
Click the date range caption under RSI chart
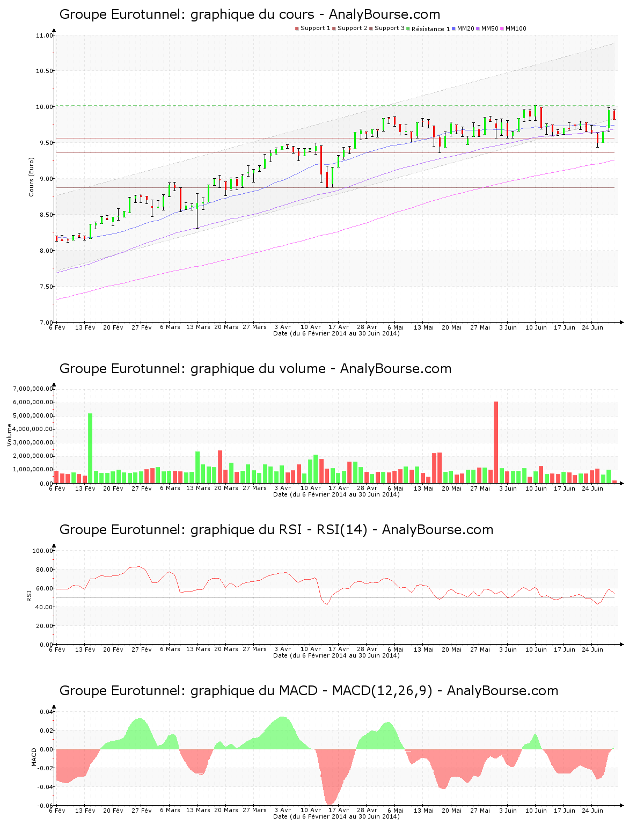[336, 655]
